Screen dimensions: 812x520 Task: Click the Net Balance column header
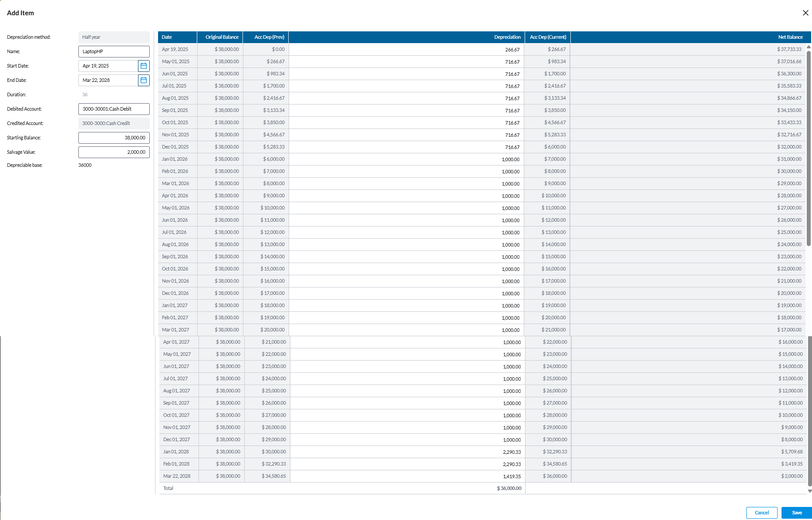(691, 37)
